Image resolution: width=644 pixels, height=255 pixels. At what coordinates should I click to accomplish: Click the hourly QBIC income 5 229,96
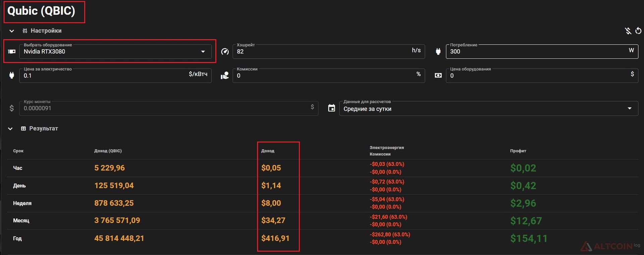coord(109,168)
